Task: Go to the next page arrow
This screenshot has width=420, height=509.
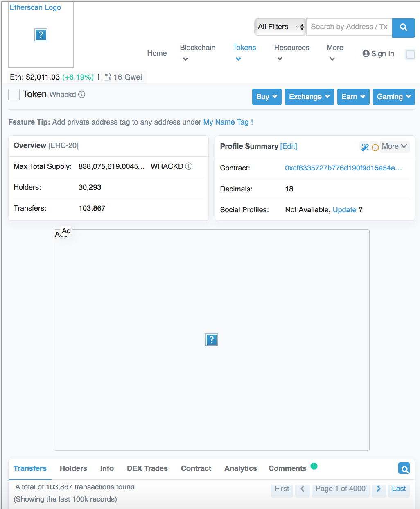Action: coord(379,489)
